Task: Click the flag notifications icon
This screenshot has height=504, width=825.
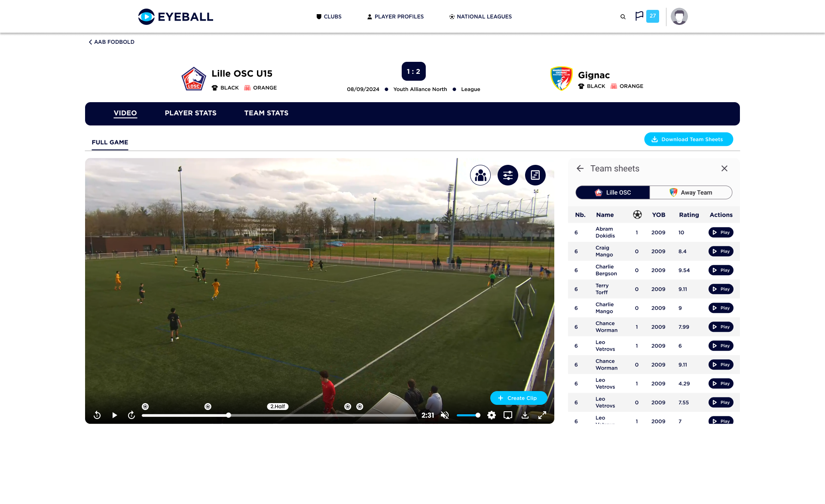Action: 639,16
